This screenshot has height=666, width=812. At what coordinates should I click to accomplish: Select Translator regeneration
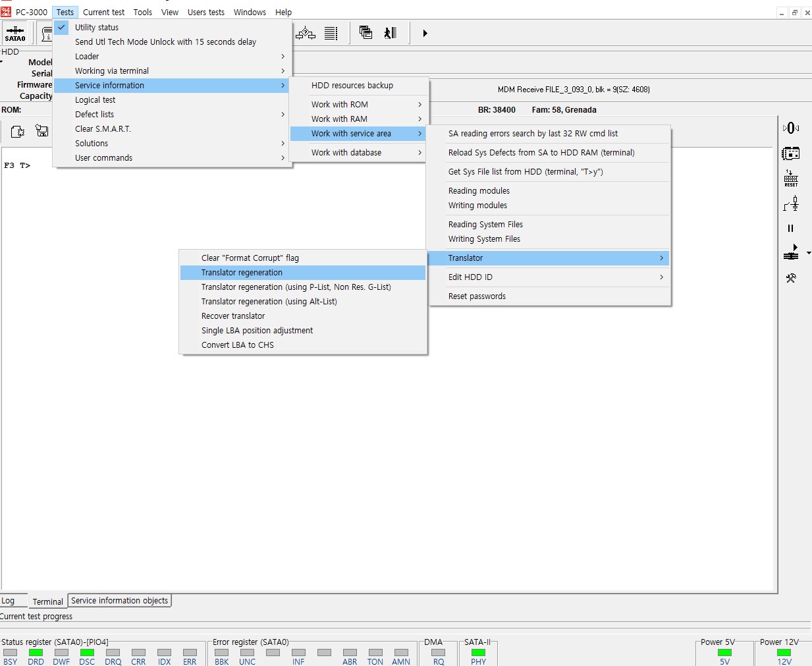(303, 272)
